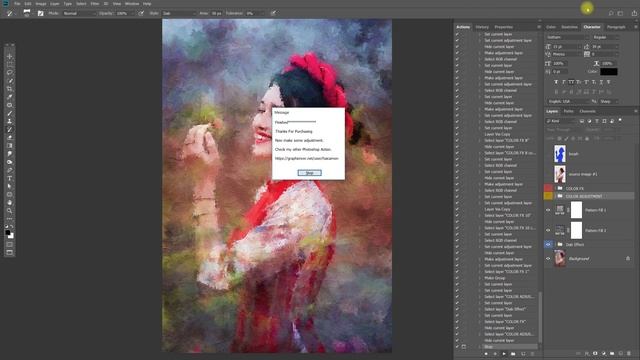640x360 pixels.
Task: Add a layer mask icon
Action: pyautogui.click(x=595, y=353)
